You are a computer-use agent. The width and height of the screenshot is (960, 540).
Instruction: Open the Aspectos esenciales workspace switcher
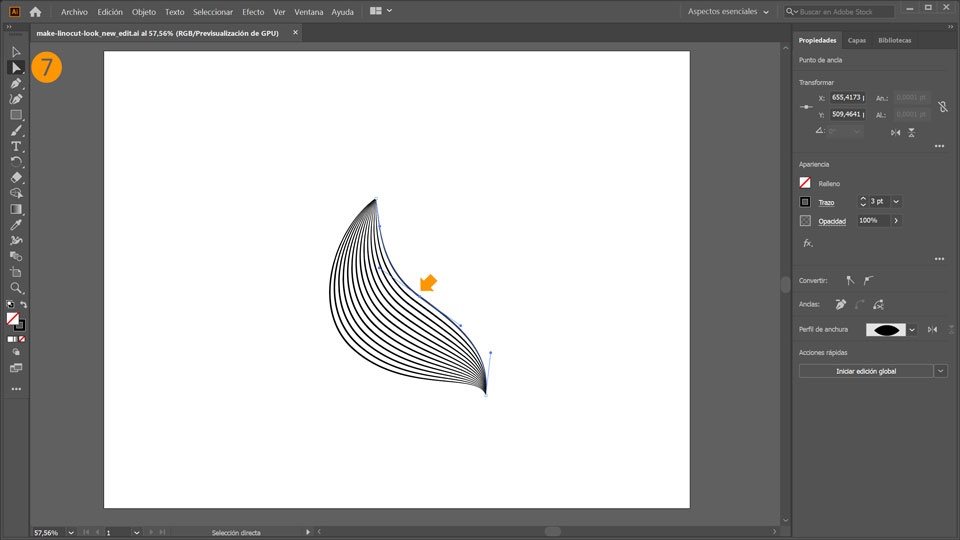727,12
